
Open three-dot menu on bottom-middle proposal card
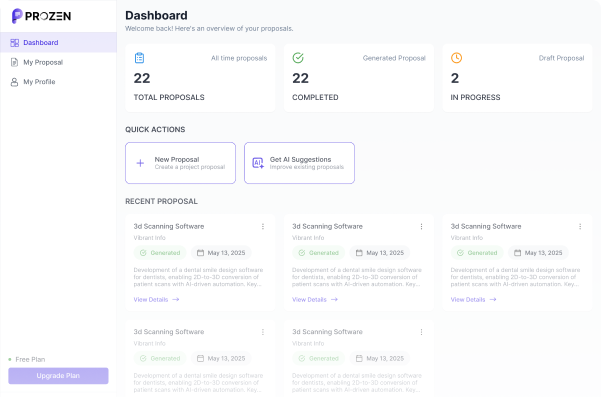pyautogui.click(x=422, y=332)
